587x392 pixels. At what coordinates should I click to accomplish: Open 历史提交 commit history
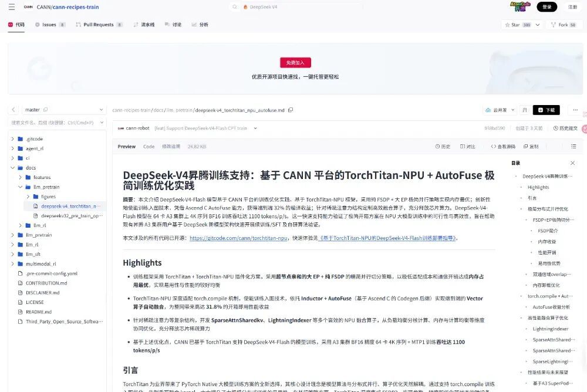(565, 128)
